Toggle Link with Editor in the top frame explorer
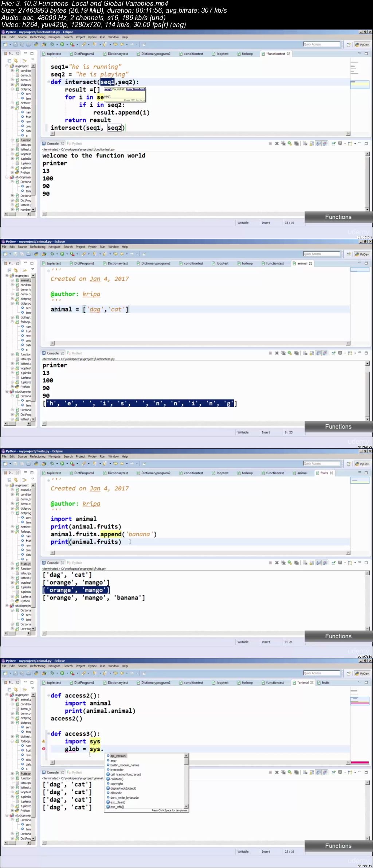 coord(16,61)
